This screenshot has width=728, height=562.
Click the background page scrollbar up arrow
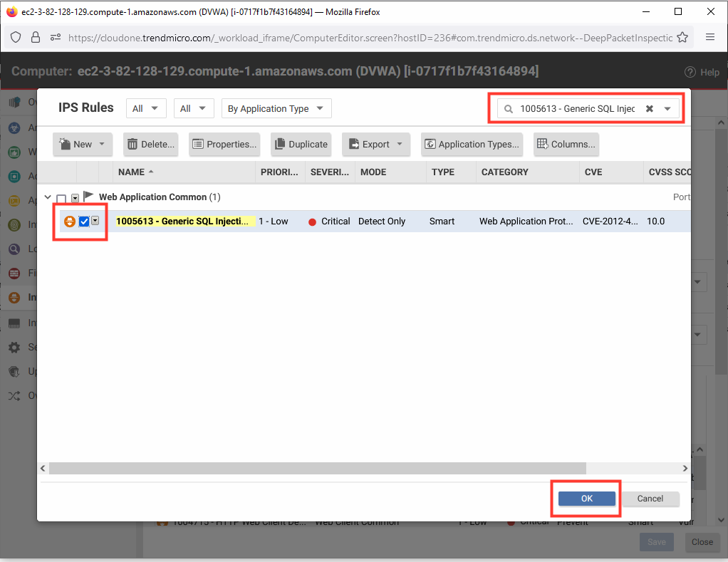click(x=721, y=123)
